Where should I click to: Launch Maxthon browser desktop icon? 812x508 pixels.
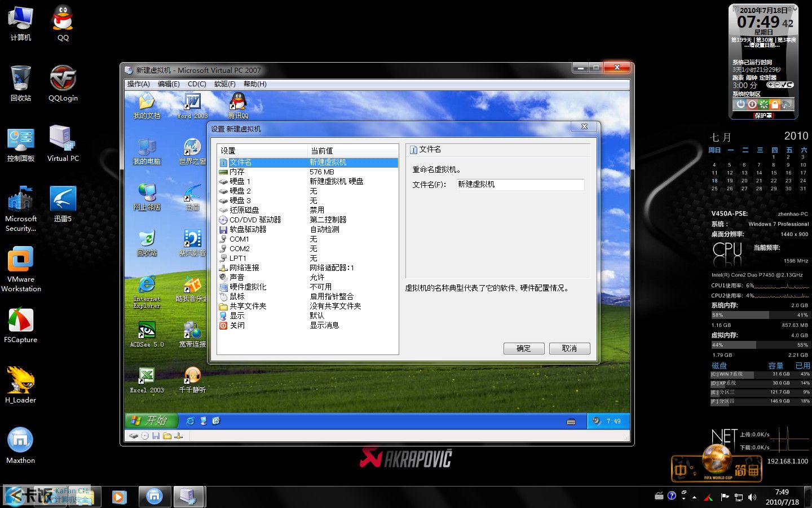pos(21,445)
